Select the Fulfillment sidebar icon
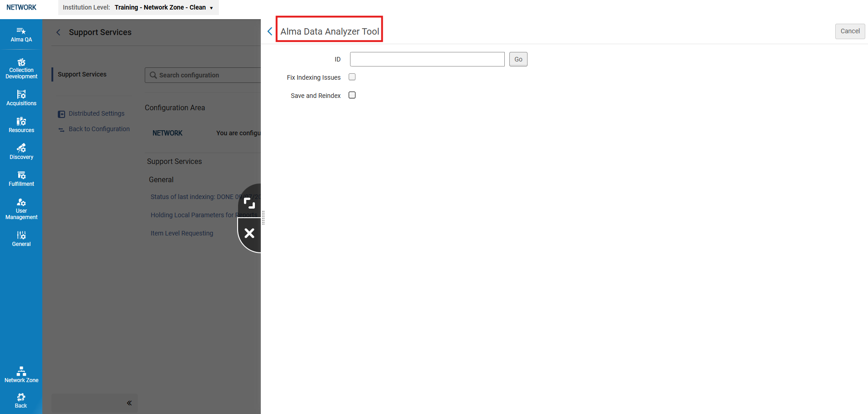 tap(21, 178)
